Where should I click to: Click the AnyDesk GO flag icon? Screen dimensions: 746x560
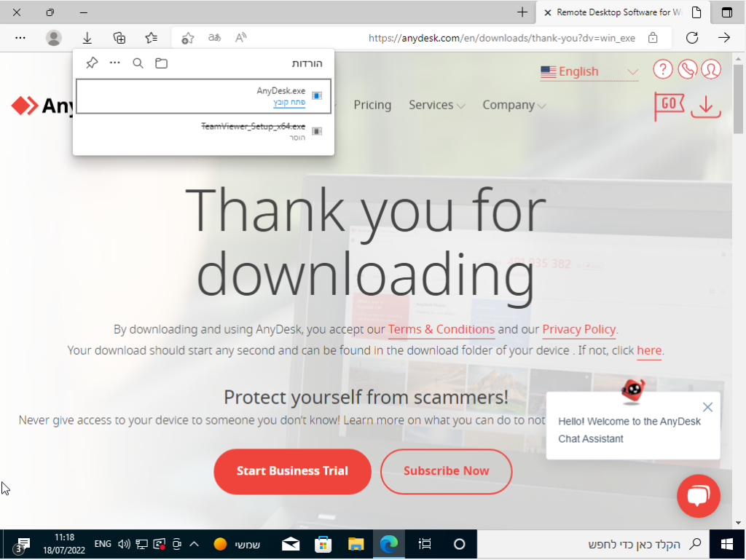[669, 106]
